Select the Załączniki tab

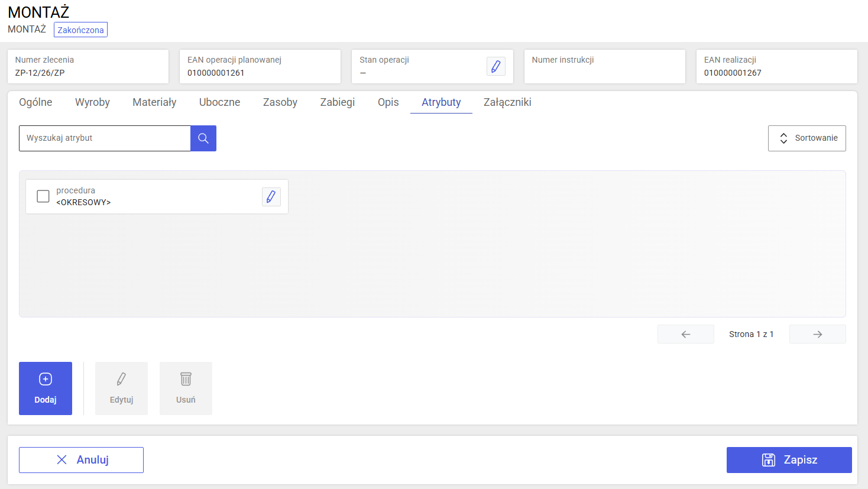pyautogui.click(x=507, y=102)
